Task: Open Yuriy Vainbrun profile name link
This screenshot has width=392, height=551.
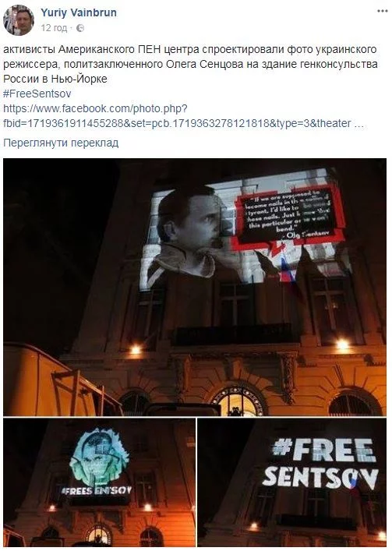Action: point(79,12)
